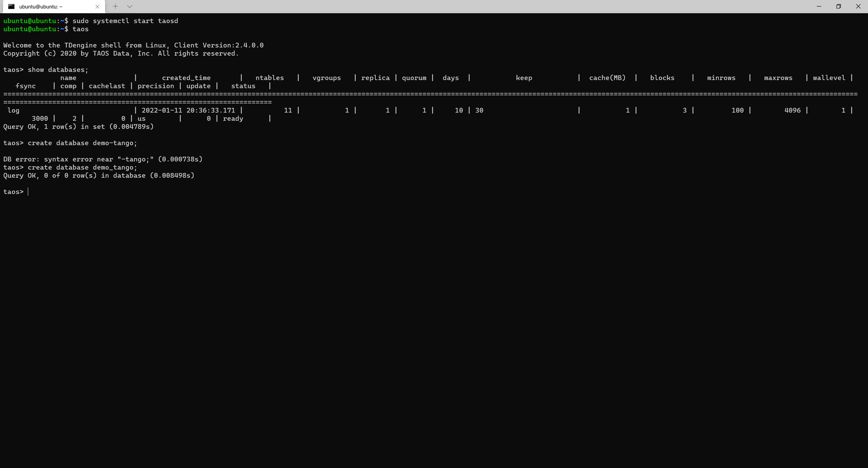
Task: Click the 'name' column header
Action: click(x=68, y=78)
